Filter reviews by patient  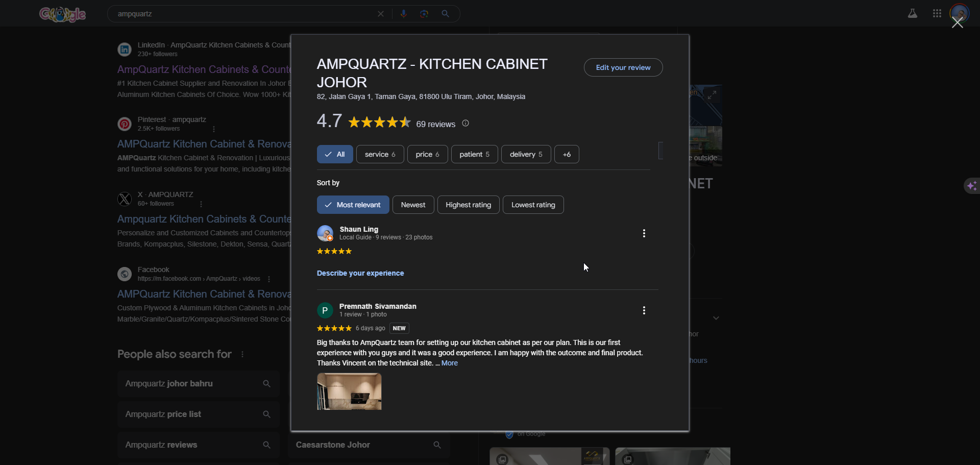point(475,154)
